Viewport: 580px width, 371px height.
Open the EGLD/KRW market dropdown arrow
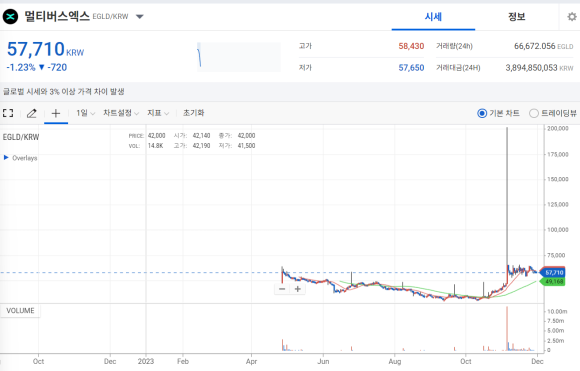point(139,17)
